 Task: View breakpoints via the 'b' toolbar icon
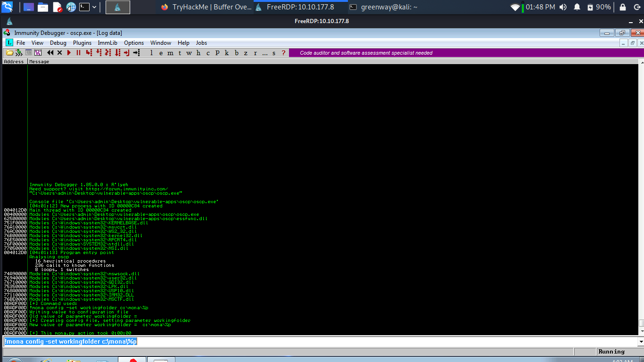(x=236, y=53)
